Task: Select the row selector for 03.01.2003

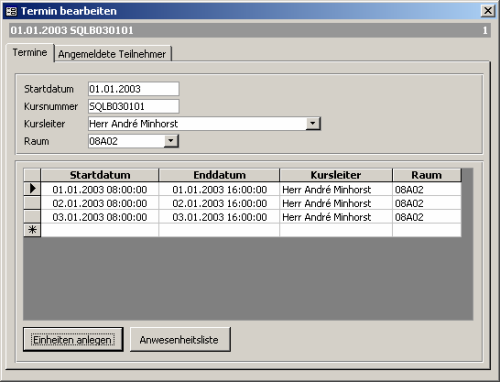Action: point(32,217)
